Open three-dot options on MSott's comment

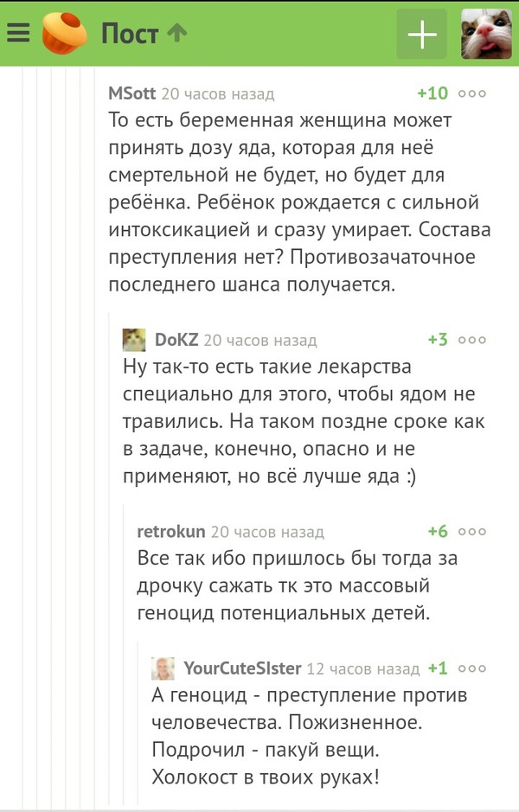point(472,93)
